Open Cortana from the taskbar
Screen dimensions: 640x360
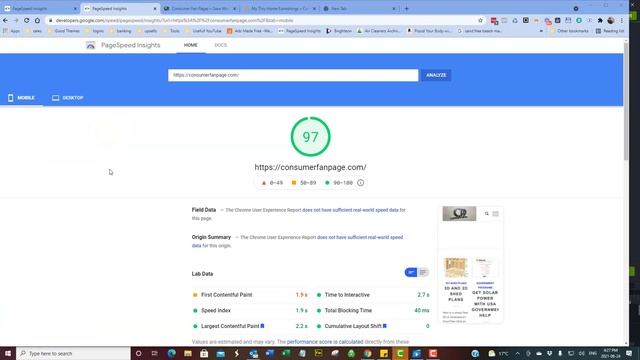pyautogui.click(x=138, y=353)
